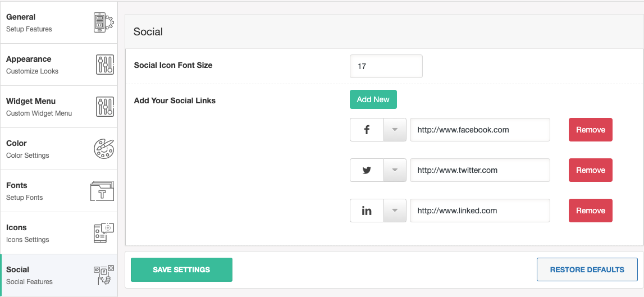The width and height of the screenshot is (644, 297).
Task: Click the LinkedIn icon selector
Action: [367, 211]
